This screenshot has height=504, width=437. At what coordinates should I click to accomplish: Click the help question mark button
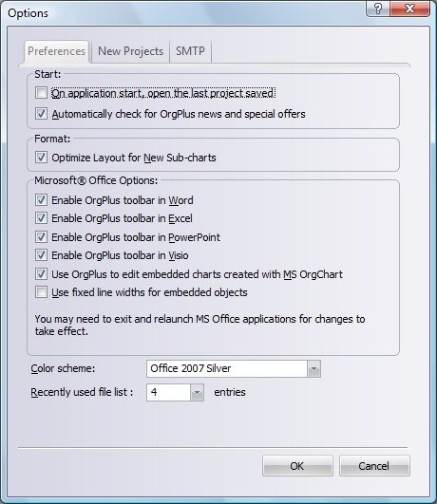coord(378,9)
